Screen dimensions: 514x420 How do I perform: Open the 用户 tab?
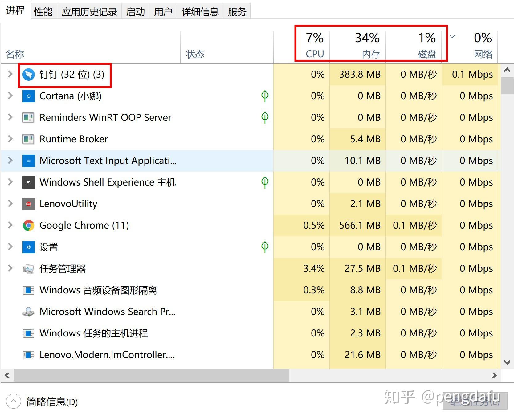163,12
